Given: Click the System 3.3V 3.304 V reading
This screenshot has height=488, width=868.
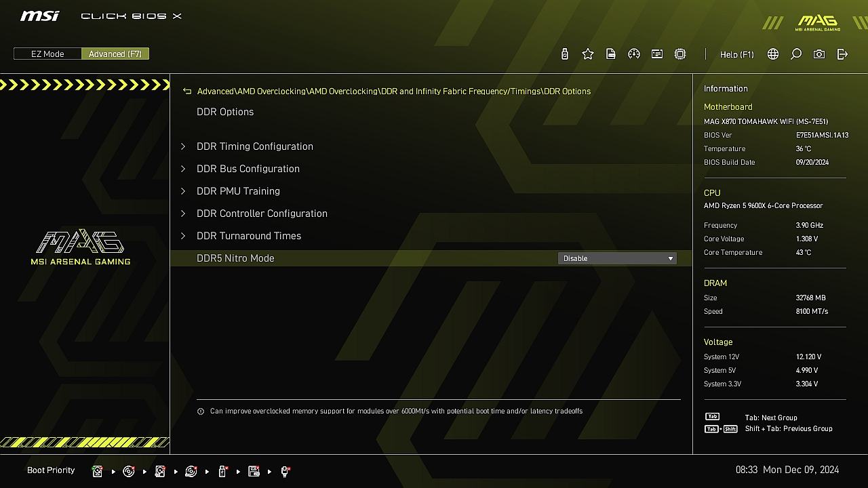Looking at the screenshot, I should (x=807, y=384).
